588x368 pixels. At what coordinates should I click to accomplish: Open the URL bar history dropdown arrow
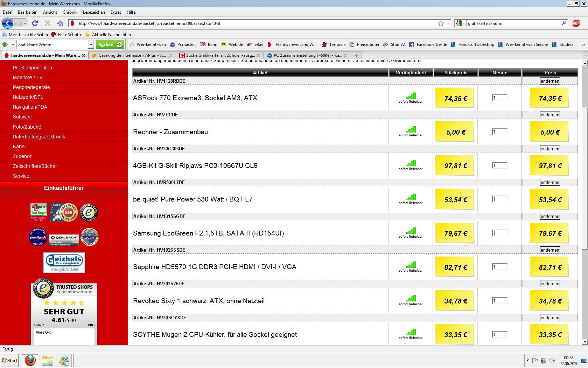click(x=448, y=23)
